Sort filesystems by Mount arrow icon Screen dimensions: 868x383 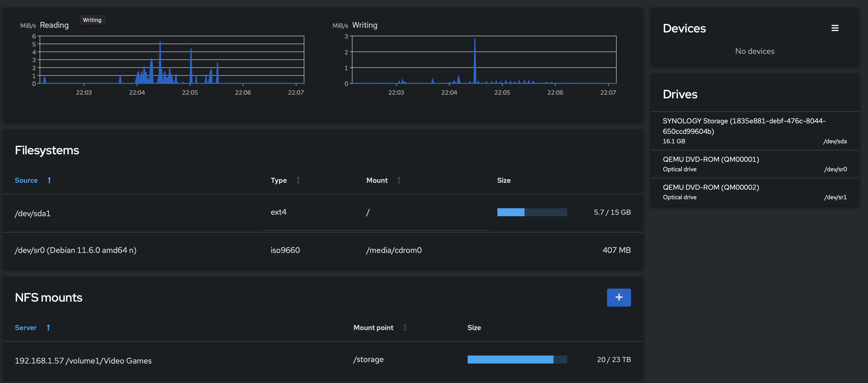pyautogui.click(x=399, y=180)
